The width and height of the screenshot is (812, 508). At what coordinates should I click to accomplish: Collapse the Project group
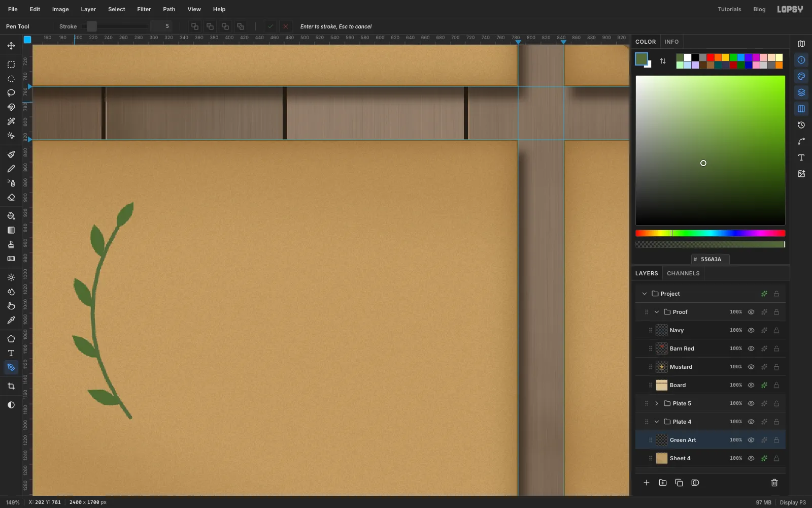pyautogui.click(x=645, y=294)
